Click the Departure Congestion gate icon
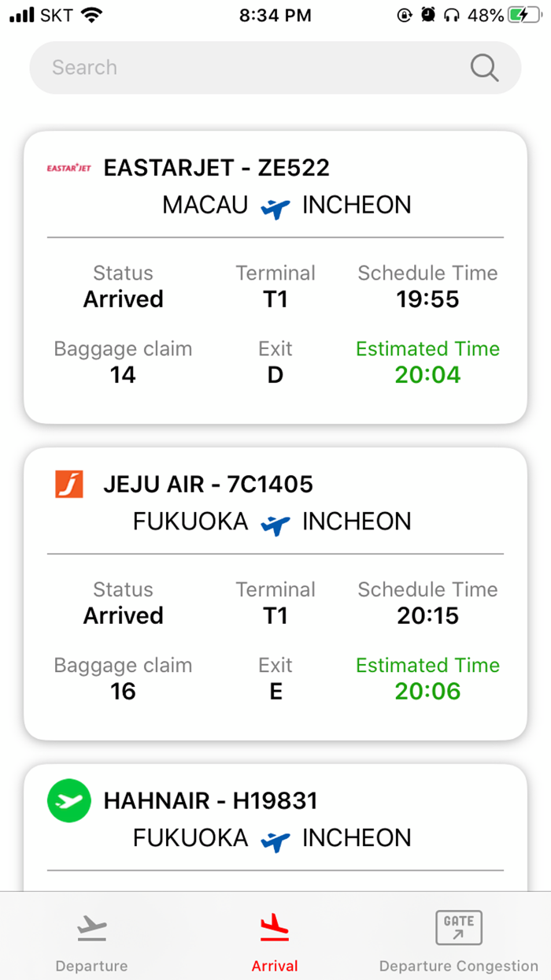The height and width of the screenshot is (980, 551). [x=458, y=928]
